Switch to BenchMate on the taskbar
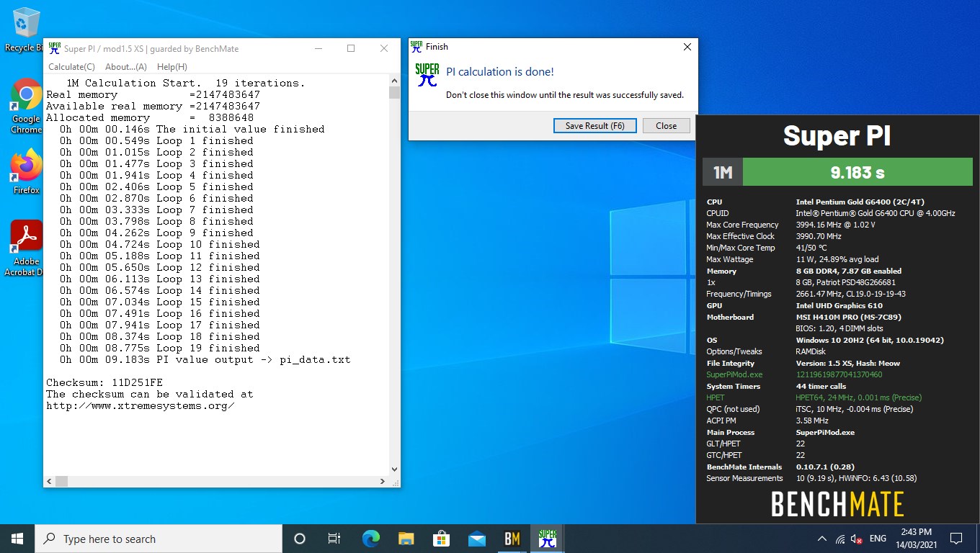Image resolution: width=980 pixels, height=553 pixels. tap(512, 539)
